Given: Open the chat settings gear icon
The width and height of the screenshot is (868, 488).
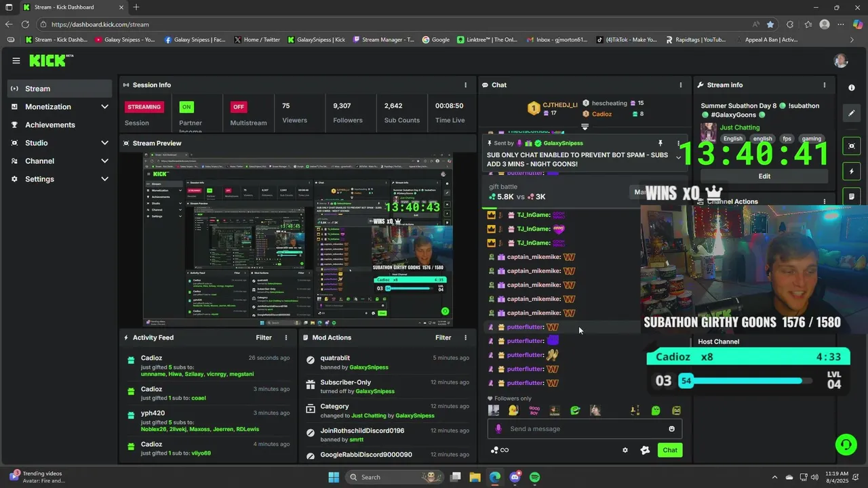Looking at the screenshot, I should coord(625,450).
